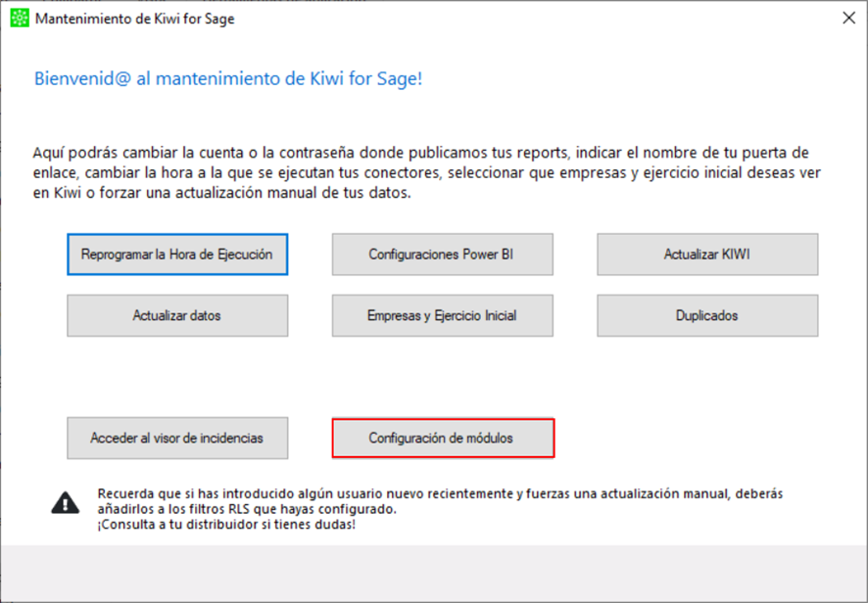Screen dimensions: 868x603
Task: Click the Reprogramar la Hora de Ejecución button
Action: tap(177, 255)
